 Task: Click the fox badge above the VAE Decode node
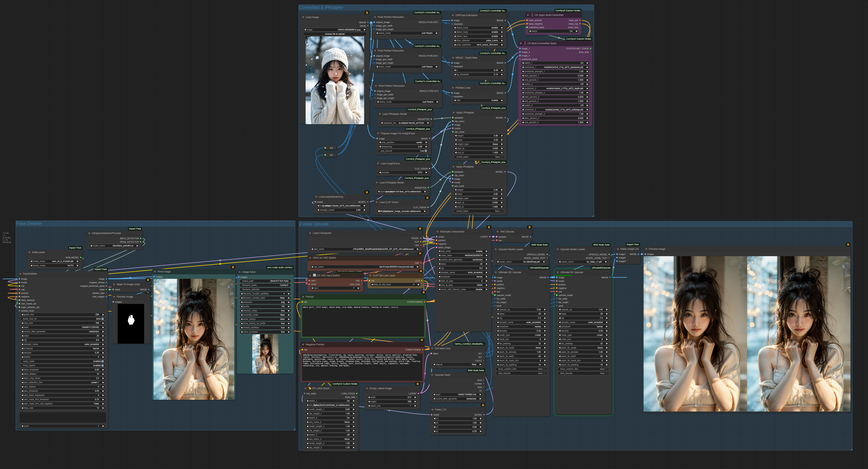coord(529,227)
